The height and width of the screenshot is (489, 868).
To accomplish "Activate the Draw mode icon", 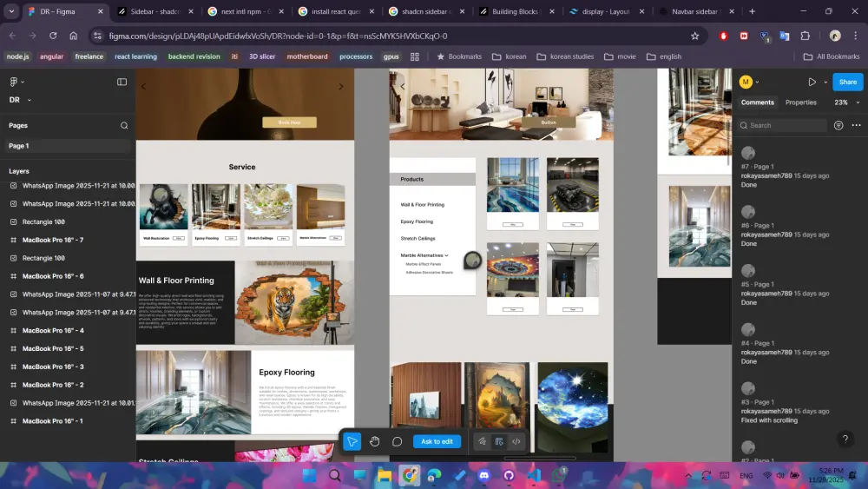I will (482, 441).
